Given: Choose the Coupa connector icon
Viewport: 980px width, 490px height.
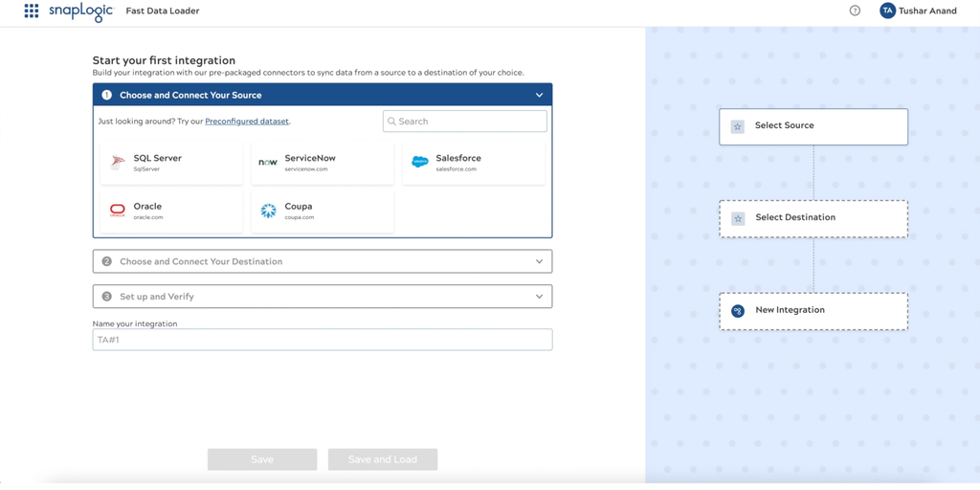Looking at the screenshot, I should [268, 211].
